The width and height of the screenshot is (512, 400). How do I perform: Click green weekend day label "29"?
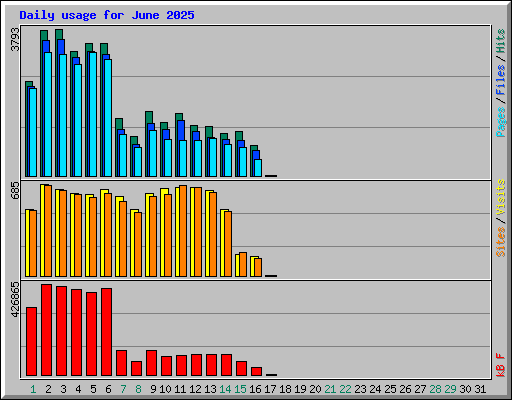[x=450, y=389]
